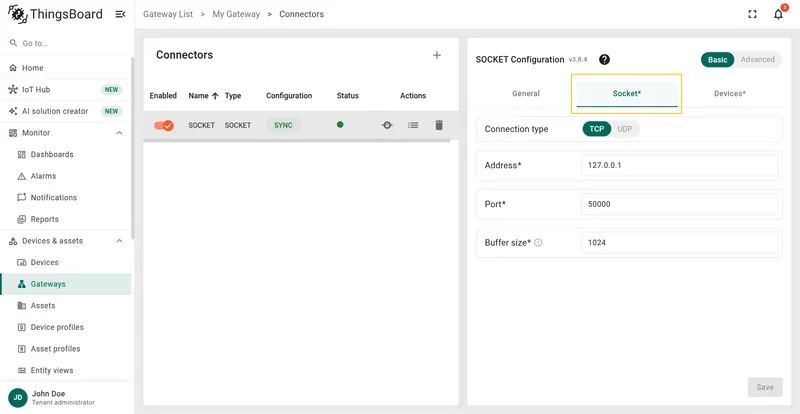This screenshot has height=414, width=800.
Task: Click the Assets building icon
Action: click(21, 305)
